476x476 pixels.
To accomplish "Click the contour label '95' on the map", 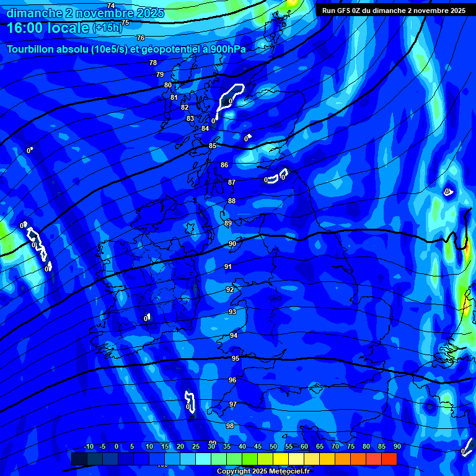I will click(x=236, y=359).
